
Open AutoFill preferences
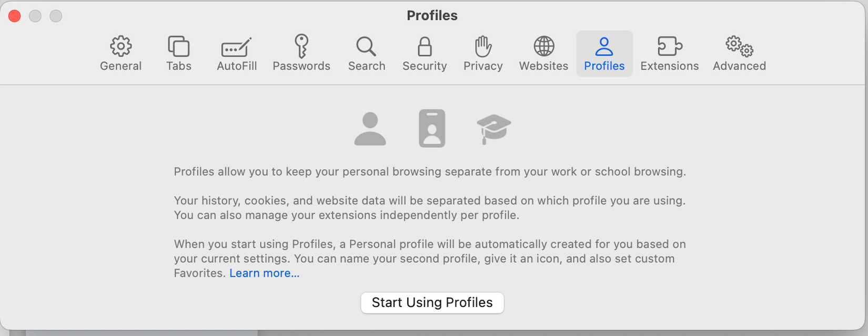point(236,53)
